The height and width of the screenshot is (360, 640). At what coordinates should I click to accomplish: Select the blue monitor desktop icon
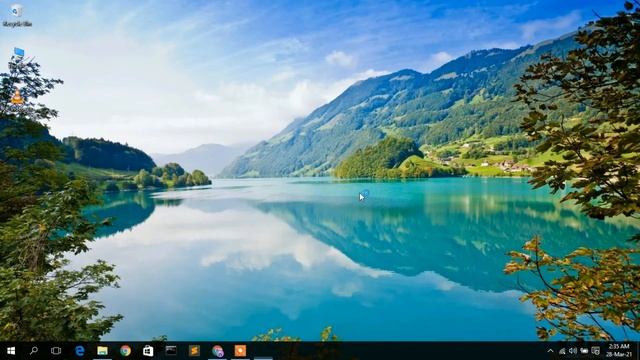(19, 53)
